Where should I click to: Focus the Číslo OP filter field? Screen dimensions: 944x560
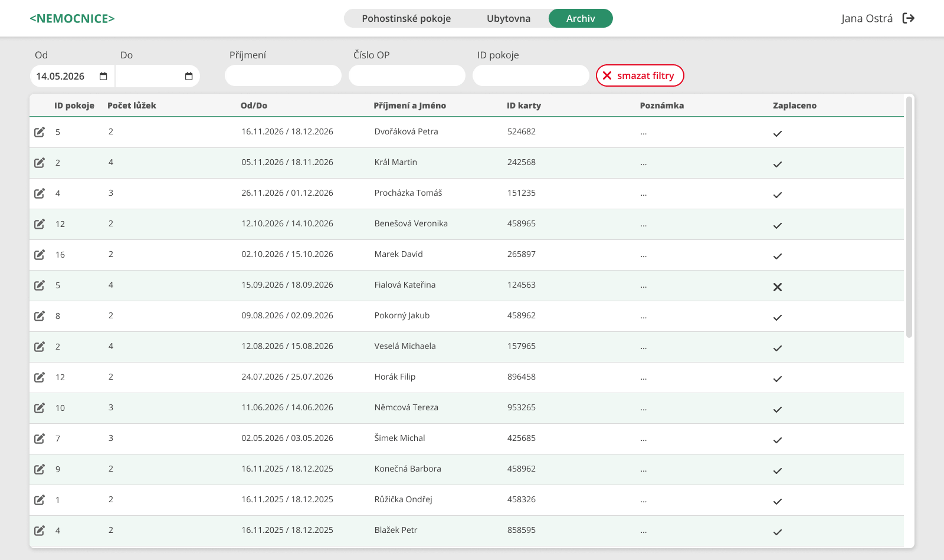pyautogui.click(x=407, y=75)
